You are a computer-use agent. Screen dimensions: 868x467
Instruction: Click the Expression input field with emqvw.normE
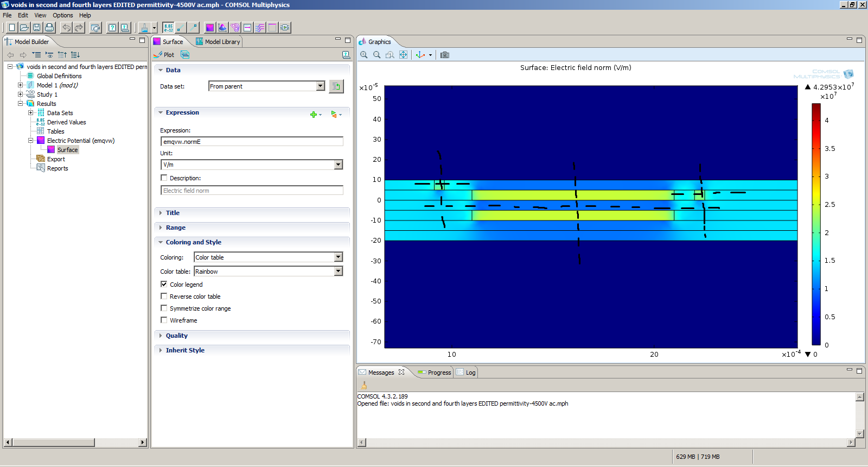[252, 142]
